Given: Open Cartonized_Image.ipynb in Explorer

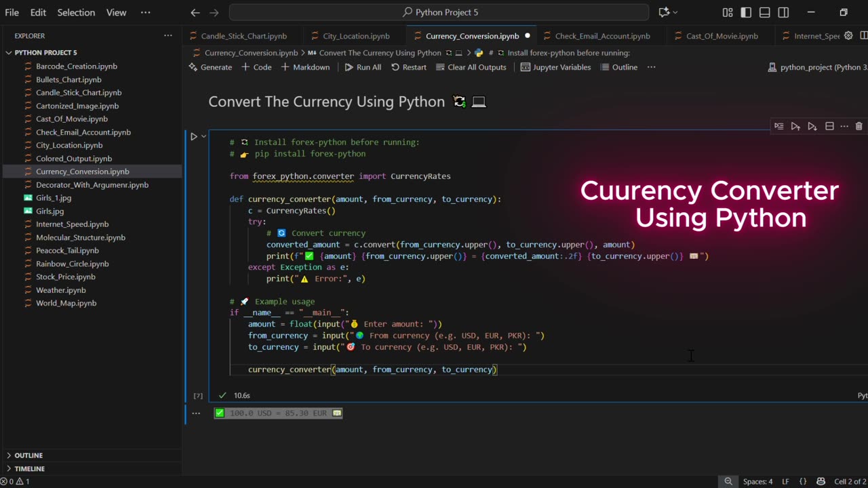Looking at the screenshot, I should [77, 106].
